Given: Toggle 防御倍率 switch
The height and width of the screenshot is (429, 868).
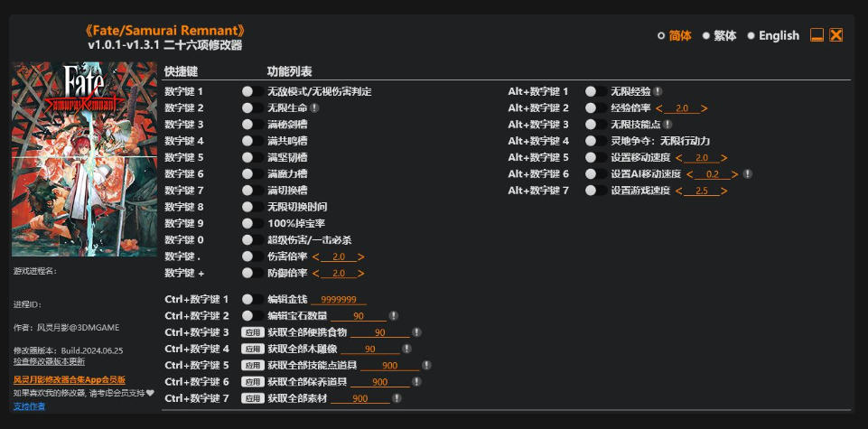Looking at the screenshot, I should click(252, 273).
